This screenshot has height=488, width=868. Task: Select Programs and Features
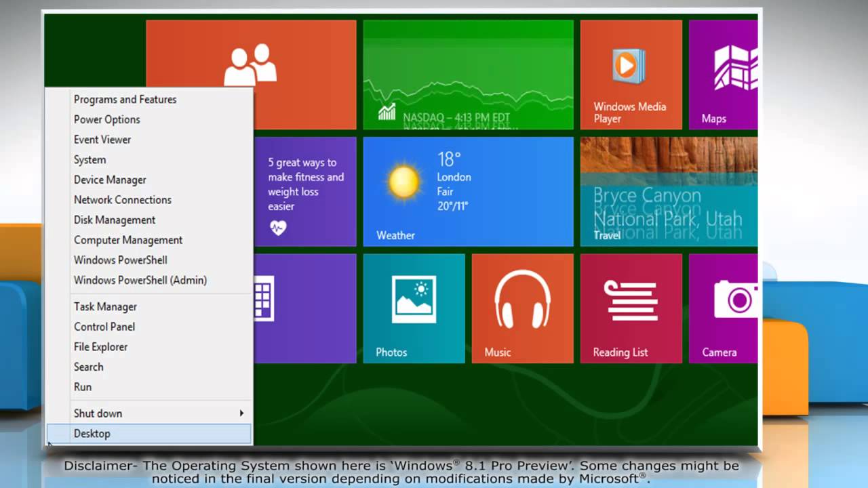coord(125,100)
